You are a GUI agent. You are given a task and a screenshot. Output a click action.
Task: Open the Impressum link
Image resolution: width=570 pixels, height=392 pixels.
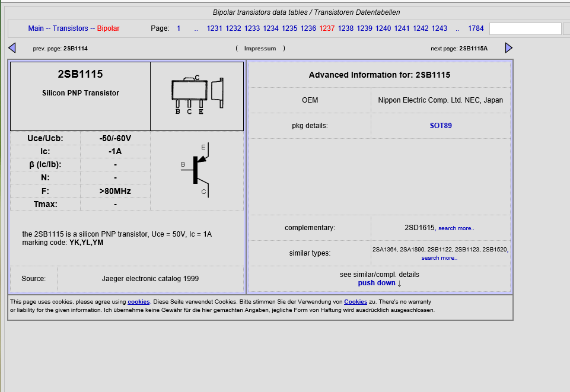(260, 48)
